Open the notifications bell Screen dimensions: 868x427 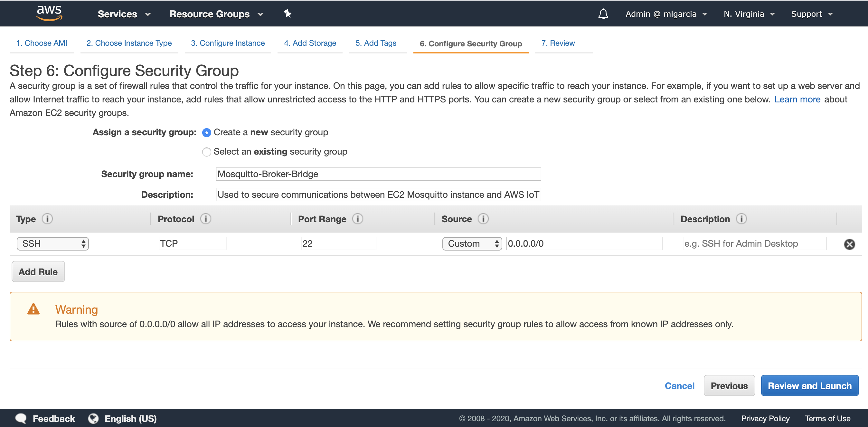tap(603, 14)
